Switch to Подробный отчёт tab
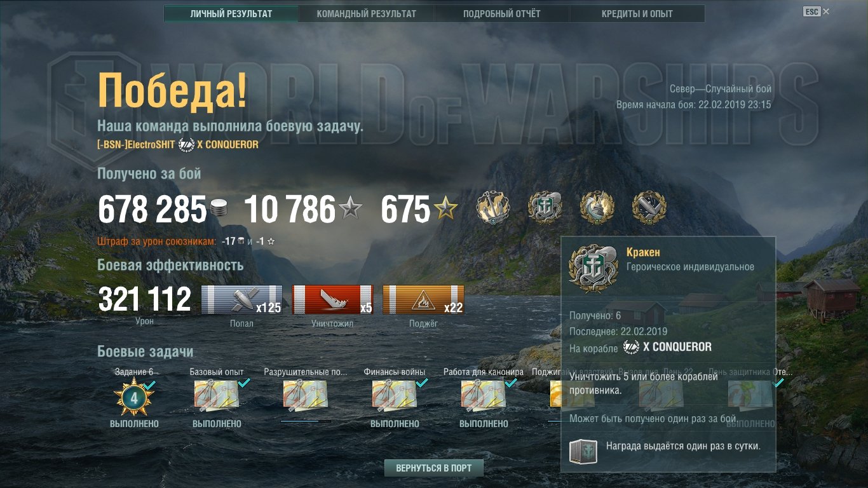The width and height of the screenshot is (868, 488). (502, 13)
